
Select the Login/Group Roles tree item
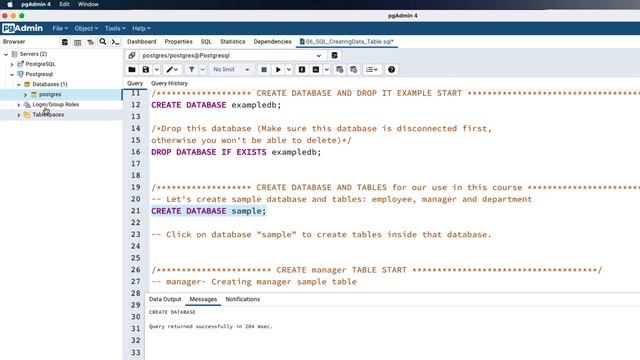pyautogui.click(x=56, y=104)
